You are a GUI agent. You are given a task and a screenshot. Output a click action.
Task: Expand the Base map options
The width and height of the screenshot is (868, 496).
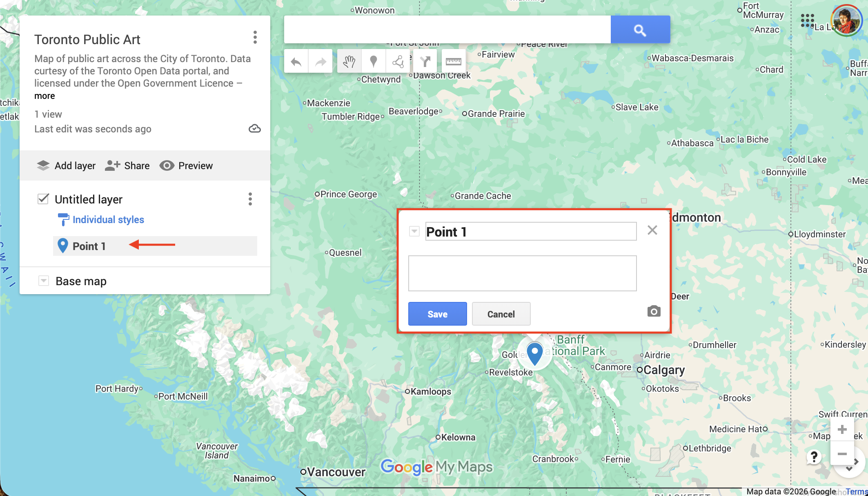coord(44,281)
